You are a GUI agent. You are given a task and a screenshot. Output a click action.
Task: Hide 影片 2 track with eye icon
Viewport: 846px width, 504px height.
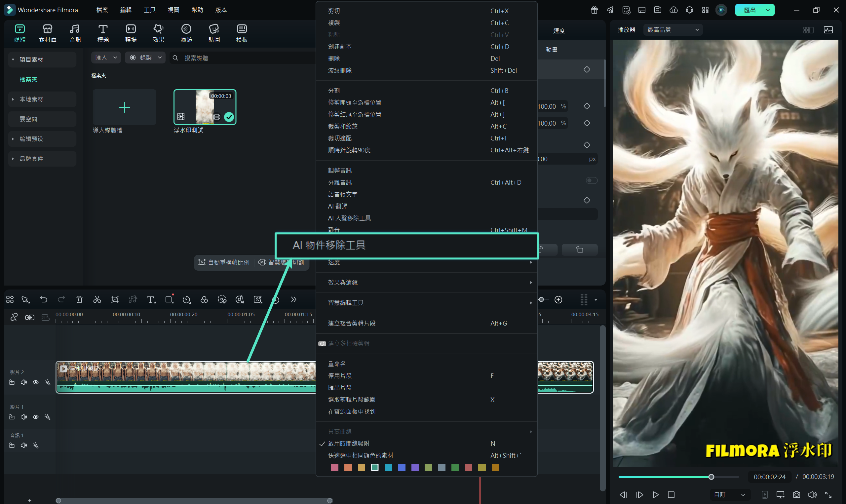tap(35, 382)
